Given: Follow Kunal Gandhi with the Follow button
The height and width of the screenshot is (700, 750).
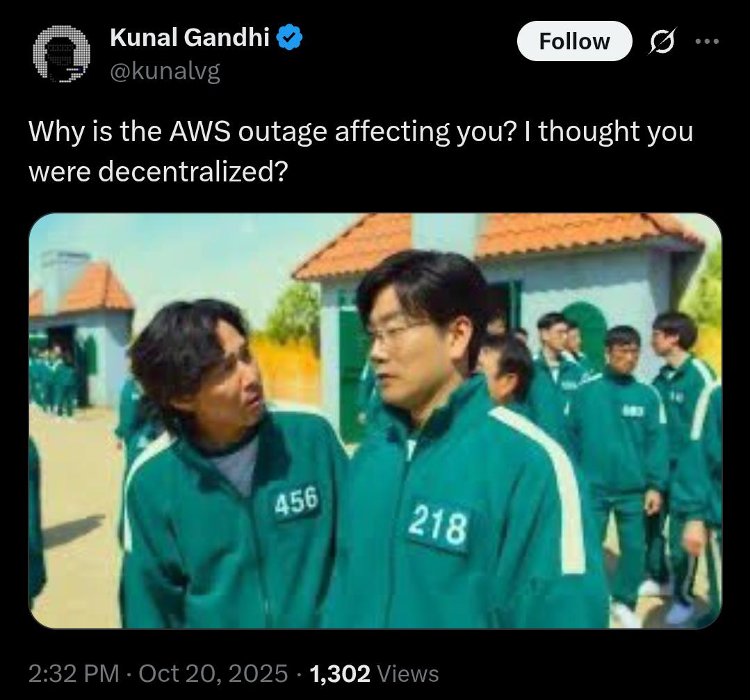Looking at the screenshot, I should click(574, 41).
